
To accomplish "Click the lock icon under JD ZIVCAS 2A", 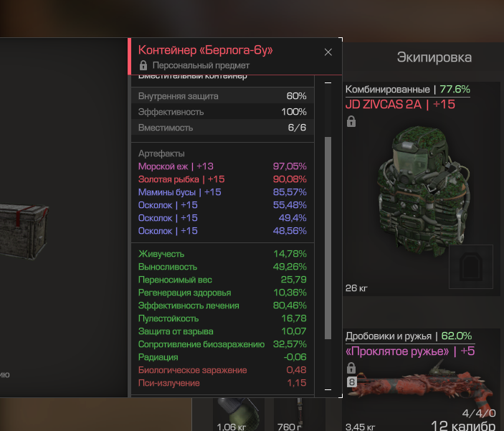I will pyautogui.click(x=351, y=121).
